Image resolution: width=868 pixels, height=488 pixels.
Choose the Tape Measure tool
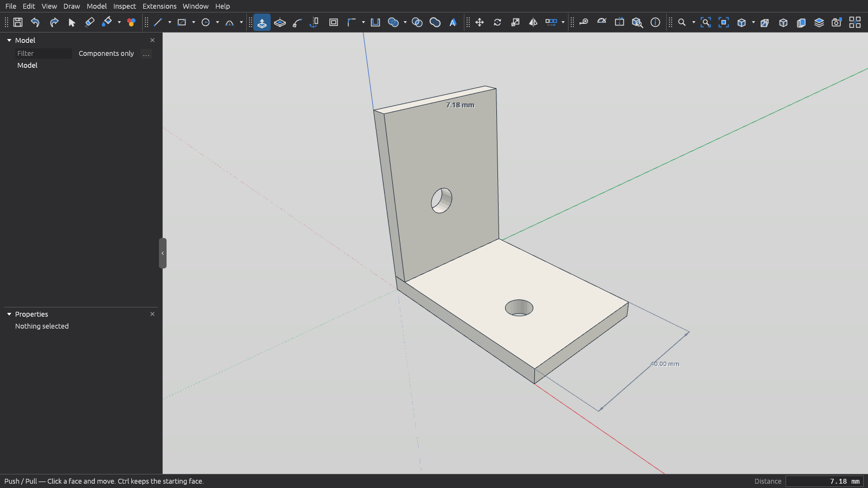(584, 22)
